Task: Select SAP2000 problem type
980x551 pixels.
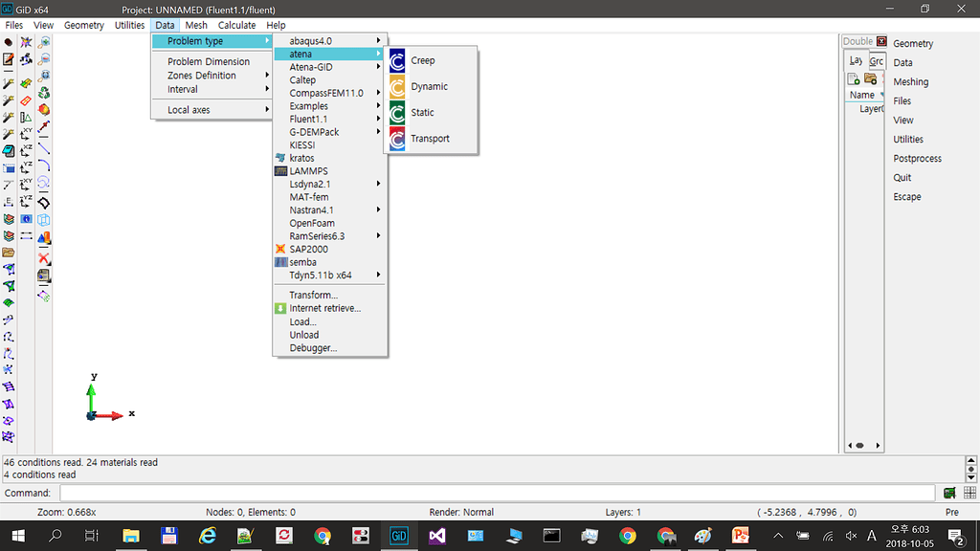Action: tap(308, 249)
